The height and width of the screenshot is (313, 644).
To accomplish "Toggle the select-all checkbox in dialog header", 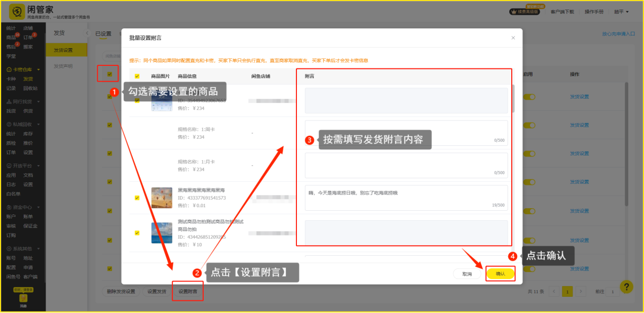I will point(137,76).
